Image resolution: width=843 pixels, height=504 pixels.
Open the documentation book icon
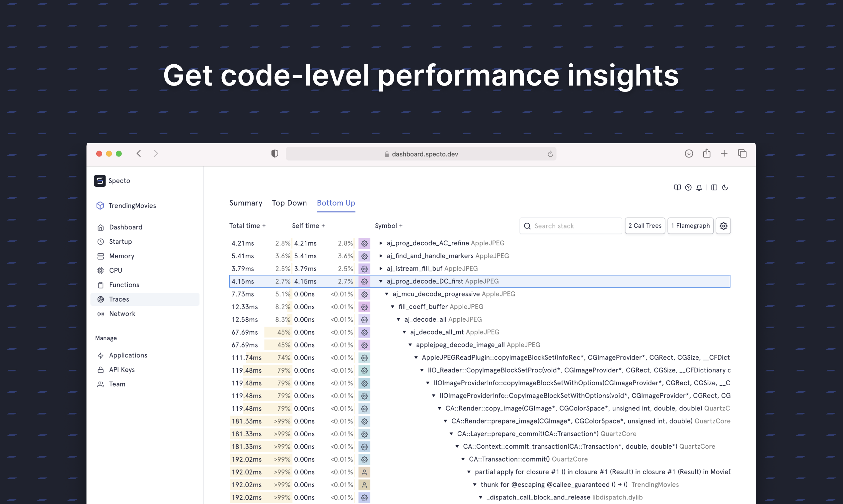677,187
